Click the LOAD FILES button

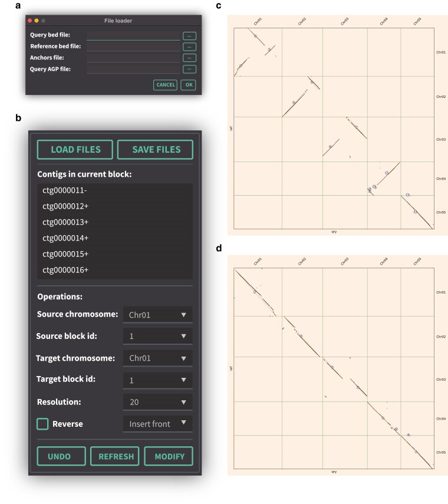point(75,150)
